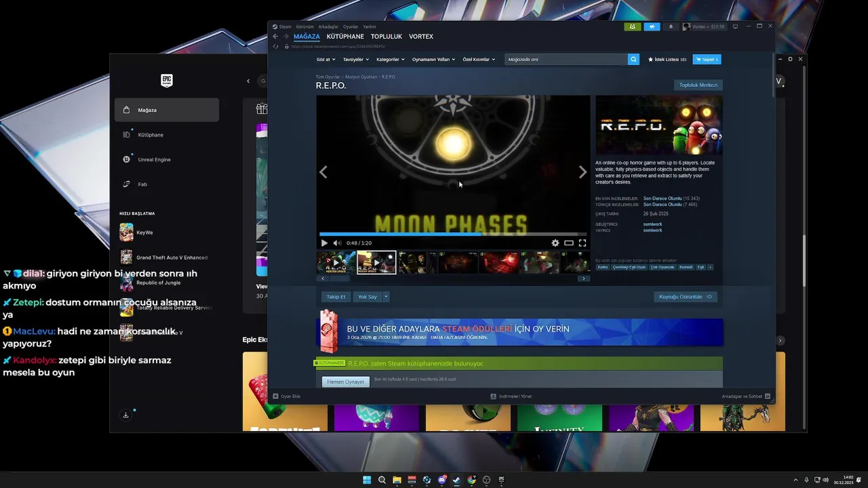Screen dimensions: 868x488
Task: Open the Görünüm menu in Steam
Action: [x=304, y=26]
